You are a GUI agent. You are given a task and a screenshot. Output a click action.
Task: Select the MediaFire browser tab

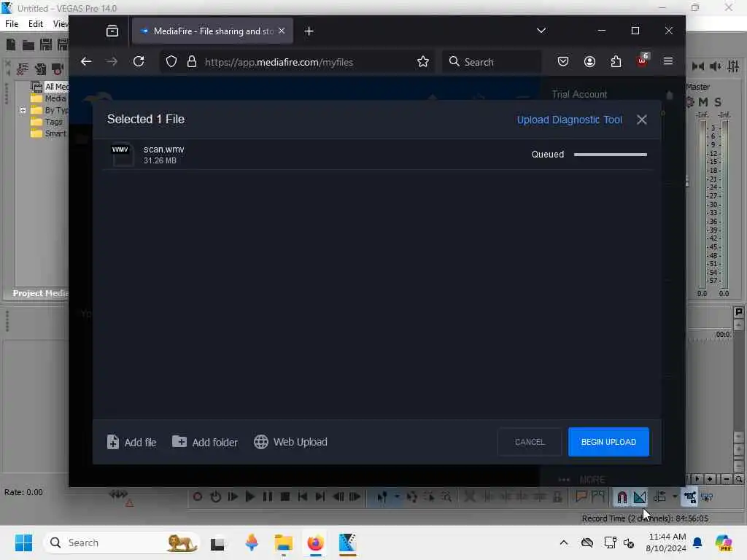point(212,31)
